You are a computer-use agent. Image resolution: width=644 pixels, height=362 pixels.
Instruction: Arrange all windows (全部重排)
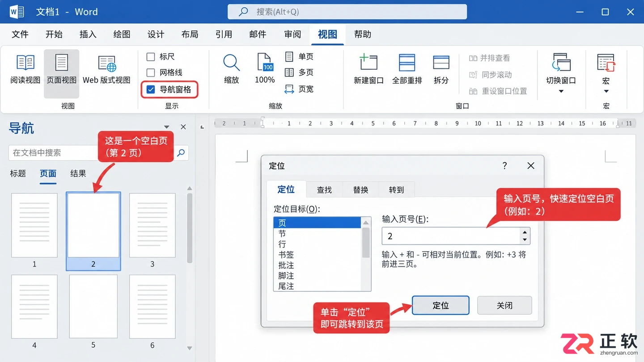coord(407,69)
